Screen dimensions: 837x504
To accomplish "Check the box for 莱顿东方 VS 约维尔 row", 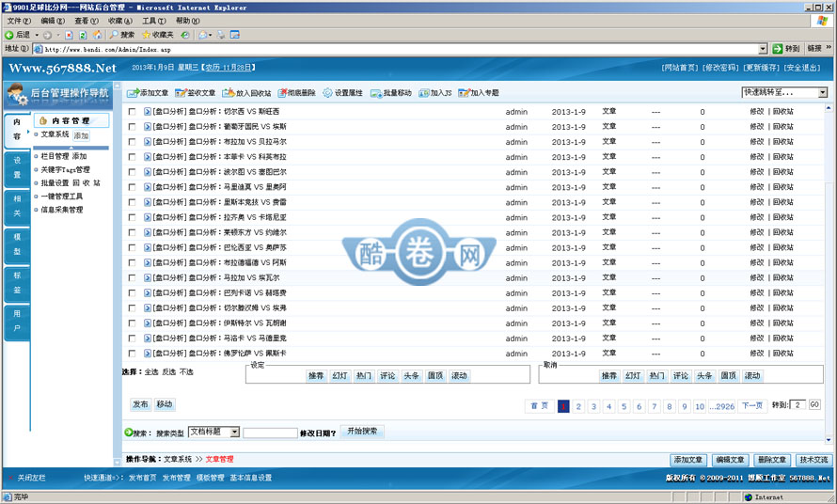I will tap(132, 233).
